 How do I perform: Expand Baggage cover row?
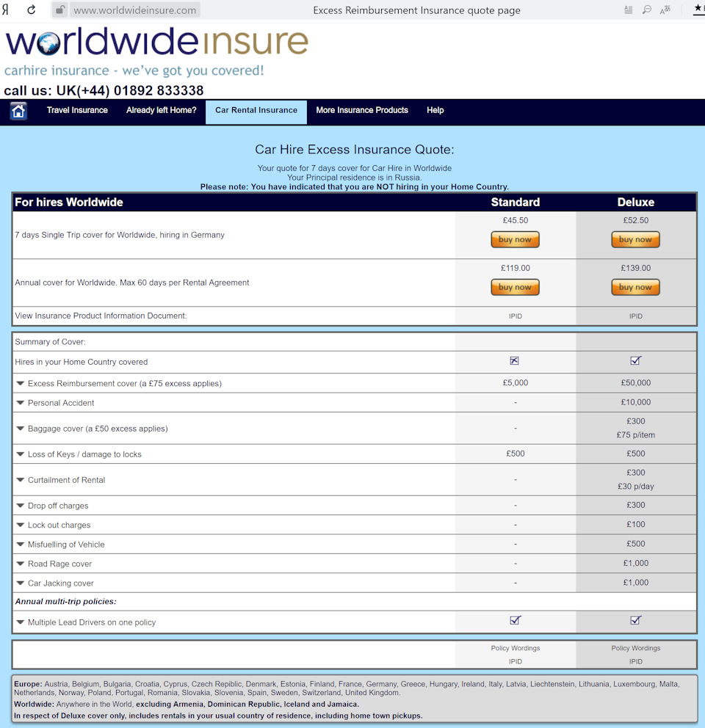[20, 429]
